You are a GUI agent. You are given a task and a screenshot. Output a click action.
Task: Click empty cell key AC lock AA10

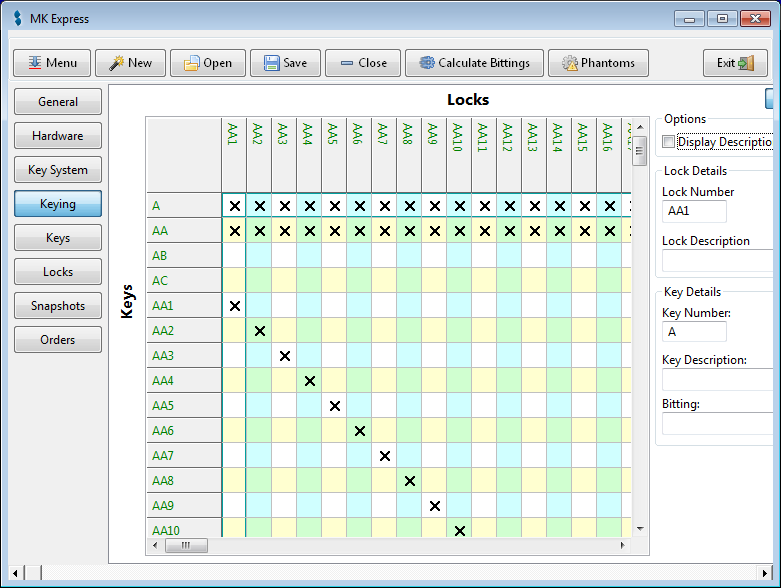click(x=460, y=280)
